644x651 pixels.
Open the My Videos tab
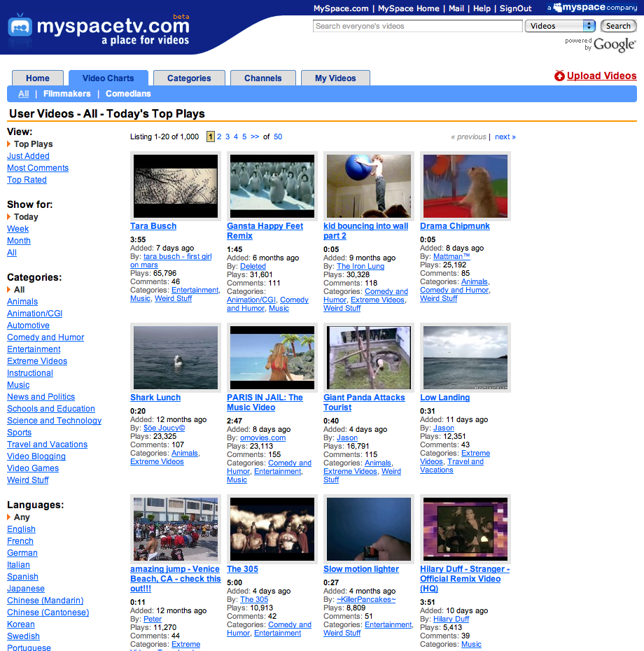[x=335, y=78]
